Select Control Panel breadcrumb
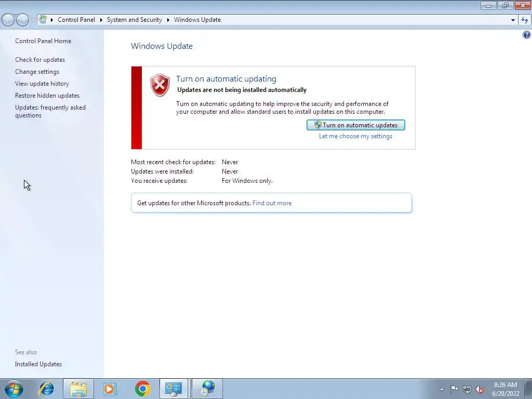The width and height of the screenshot is (532, 399). point(76,20)
